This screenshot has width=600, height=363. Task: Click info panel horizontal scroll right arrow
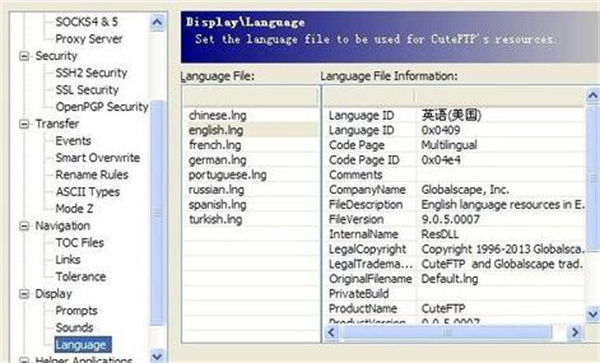pos(575,332)
